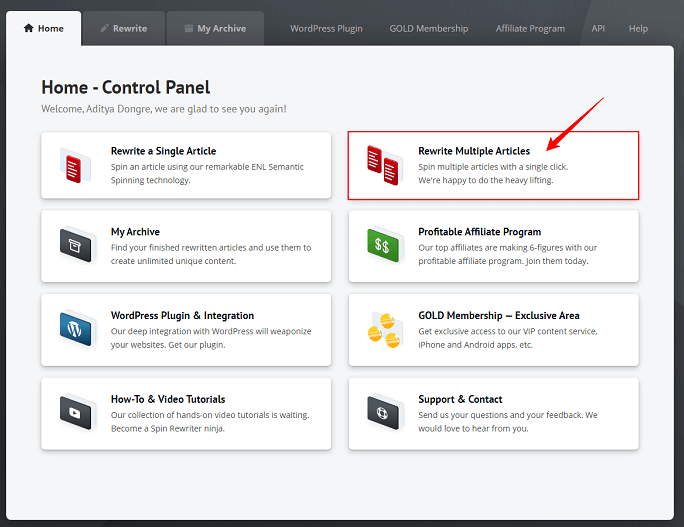684x527 pixels.
Task: Open the Rewrite tab
Action: pos(124,28)
